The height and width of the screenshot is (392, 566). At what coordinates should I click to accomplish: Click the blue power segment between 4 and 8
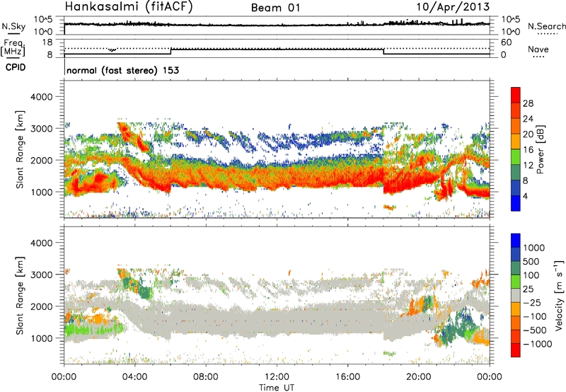click(516, 188)
